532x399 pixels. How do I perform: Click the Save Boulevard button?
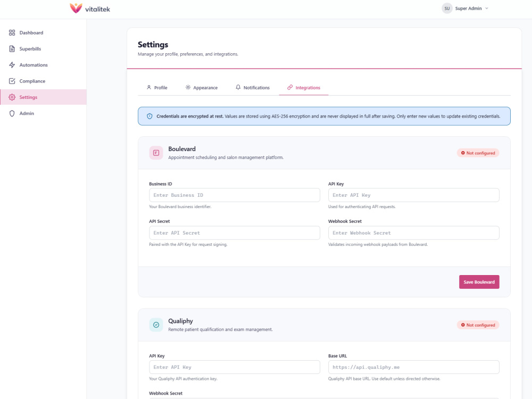point(479,282)
